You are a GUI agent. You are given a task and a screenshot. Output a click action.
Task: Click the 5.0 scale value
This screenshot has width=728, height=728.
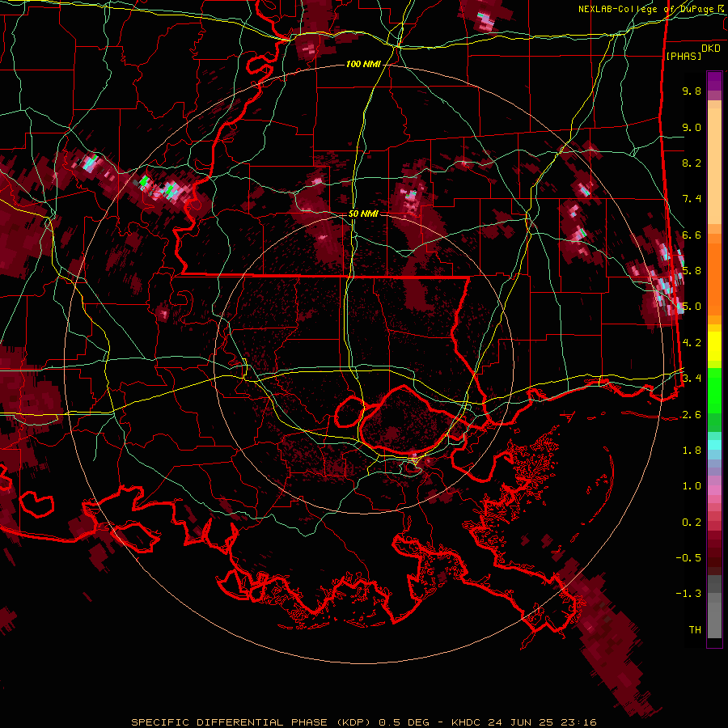(x=692, y=307)
